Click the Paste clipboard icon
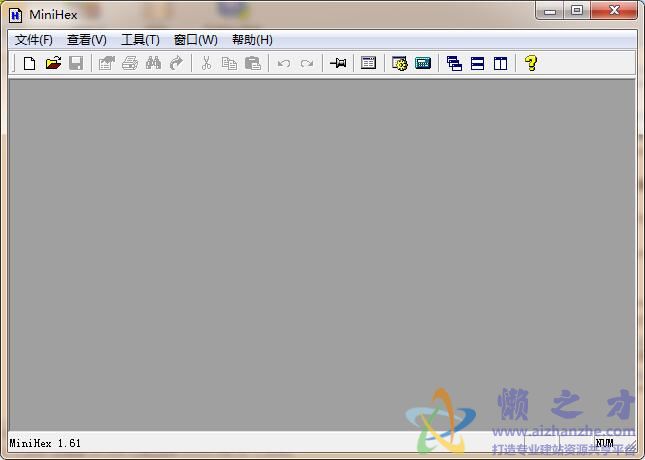Screen dimensions: 645x460 [253, 63]
